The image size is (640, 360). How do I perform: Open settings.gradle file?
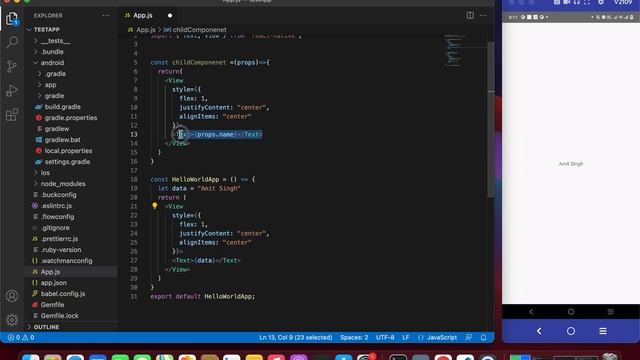67,162
